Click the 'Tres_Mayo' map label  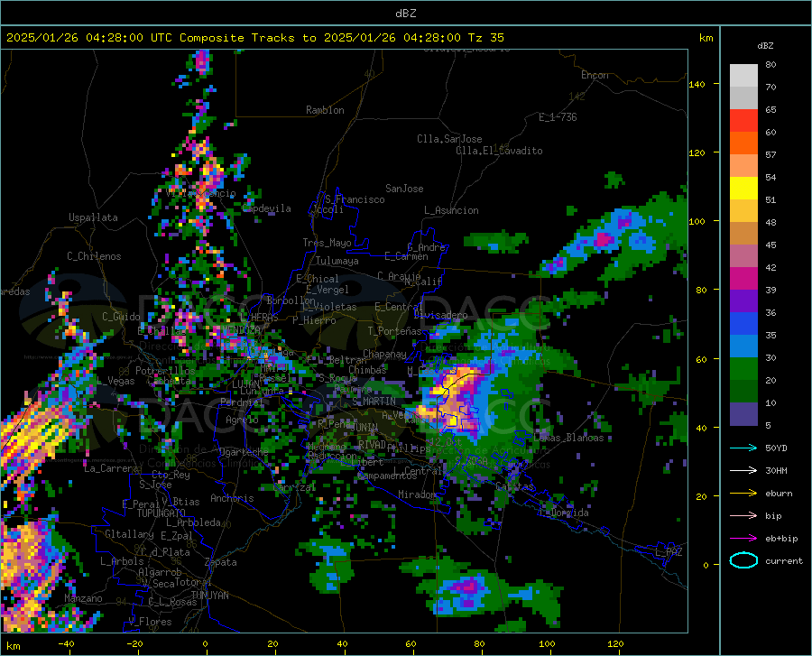(327, 243)
